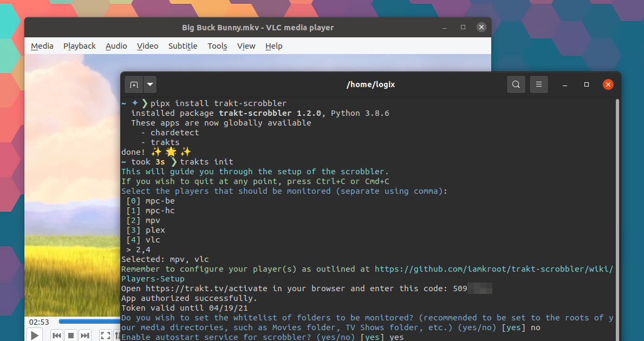
Task: Click 'App authorized successfully.' text
Action: [x=190, y=298]
